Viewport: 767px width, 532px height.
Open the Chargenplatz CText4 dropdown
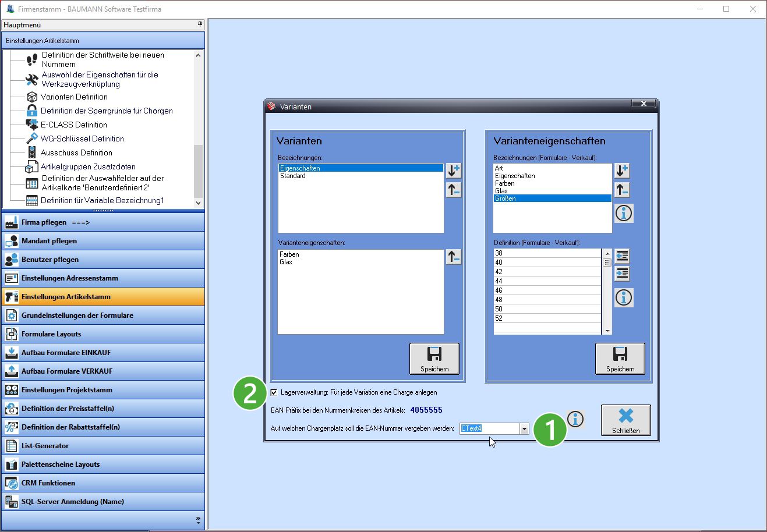click(x=524, y=429)
